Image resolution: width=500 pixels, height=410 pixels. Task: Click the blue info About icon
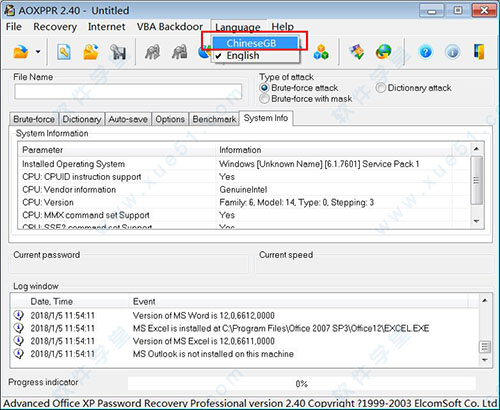tap(452, 52)
